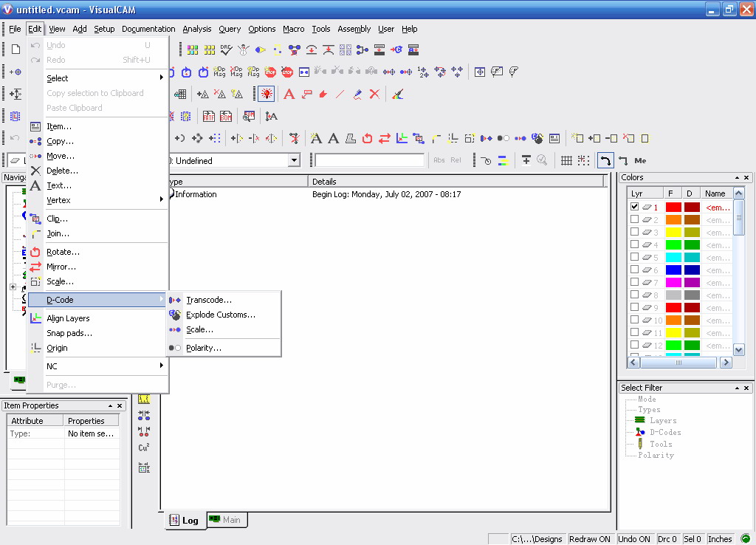The width and height of the screenshot is (756, 545).
Task: Select D-Codes in the Select Filter tree
Action: (665, 432)
